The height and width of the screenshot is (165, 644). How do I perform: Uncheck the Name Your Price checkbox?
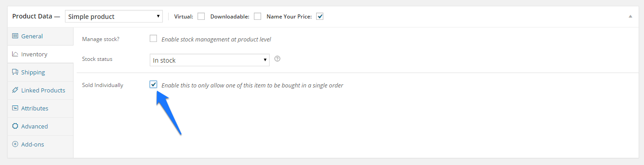320,16
